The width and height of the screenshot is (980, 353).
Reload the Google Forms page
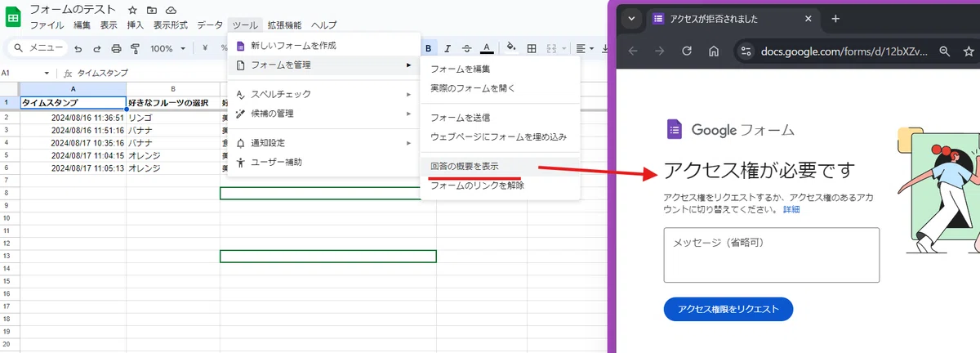[x=687, y=51]
